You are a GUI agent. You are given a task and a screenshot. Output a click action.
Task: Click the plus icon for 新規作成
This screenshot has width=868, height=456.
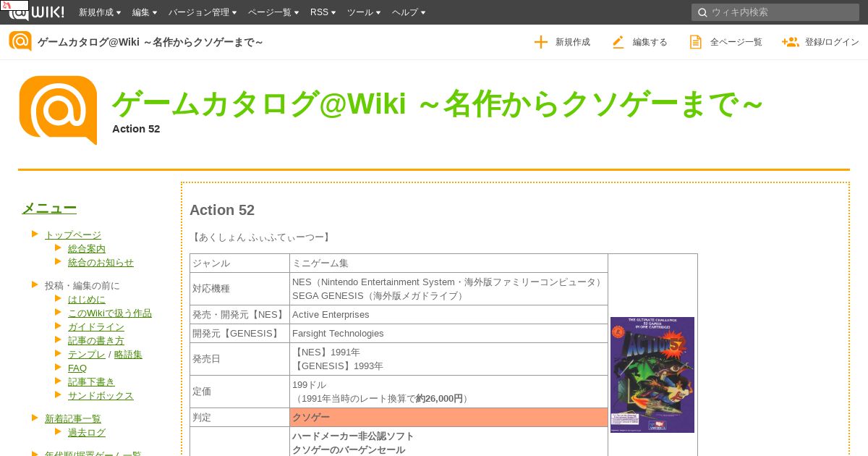click(x=540, y=42)
